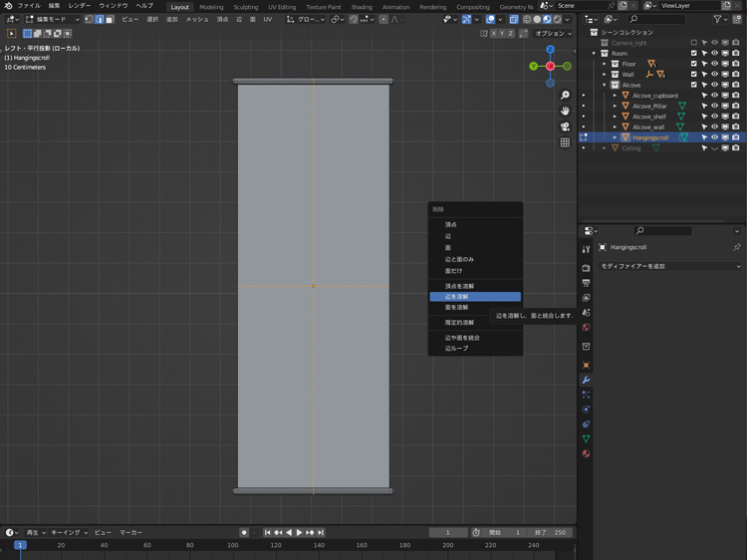Open Material properties tab icon

(586, 453)
